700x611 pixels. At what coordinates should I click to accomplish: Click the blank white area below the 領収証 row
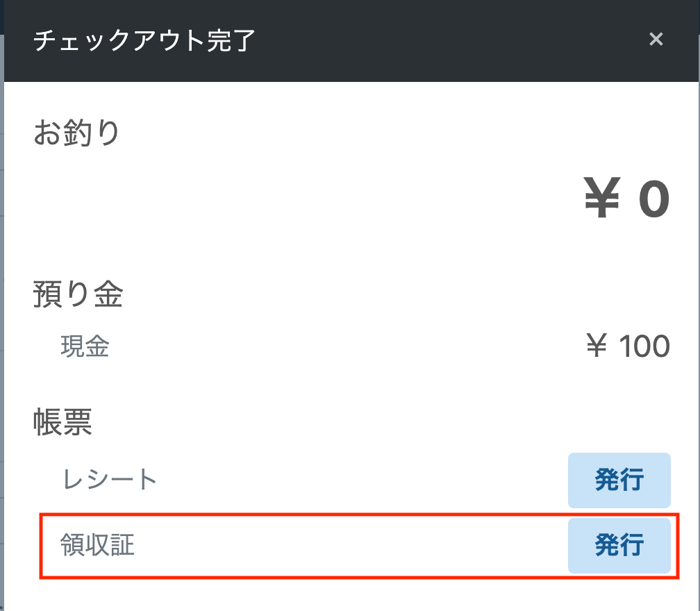tap(347, 594)
